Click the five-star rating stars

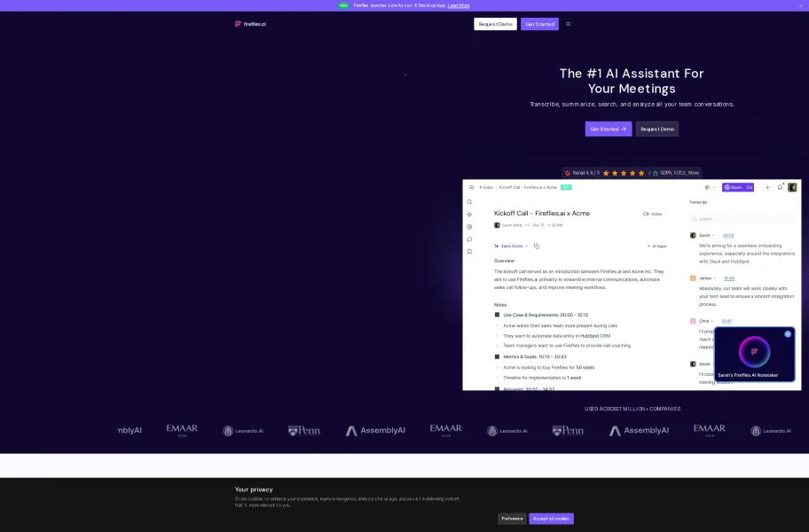click(624, 173)
